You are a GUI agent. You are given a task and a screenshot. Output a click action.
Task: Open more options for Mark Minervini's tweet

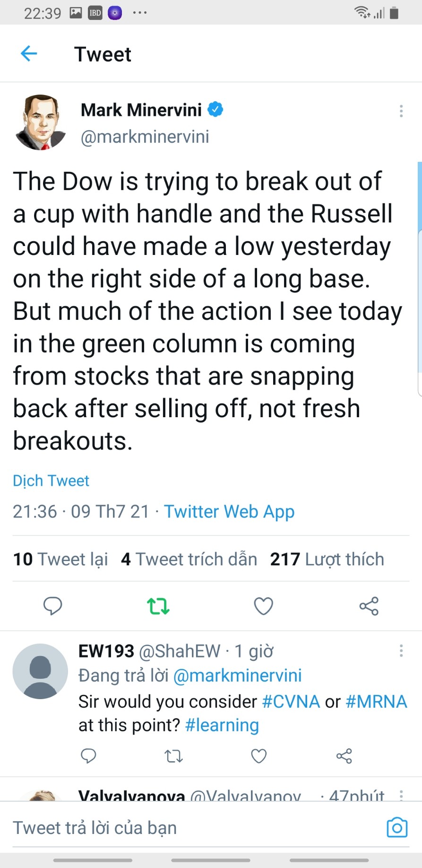click(x=401, y=111)
